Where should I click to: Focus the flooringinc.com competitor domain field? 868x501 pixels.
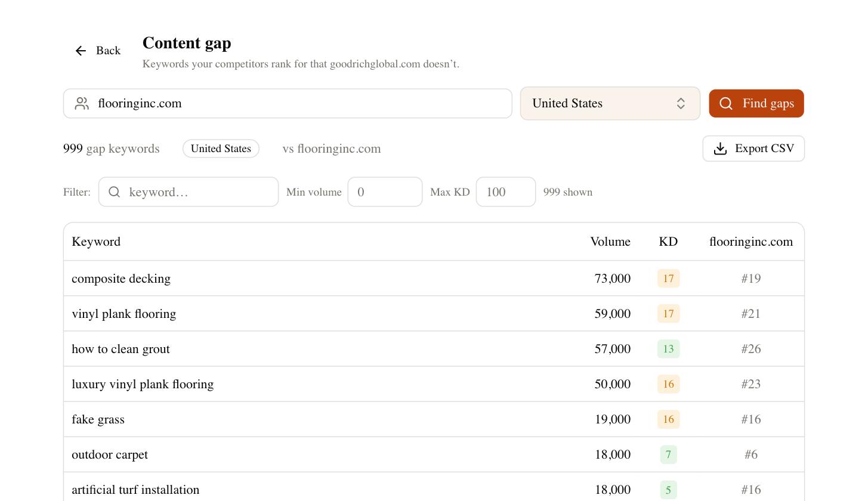pyautogui.click(x=288, y=103)
